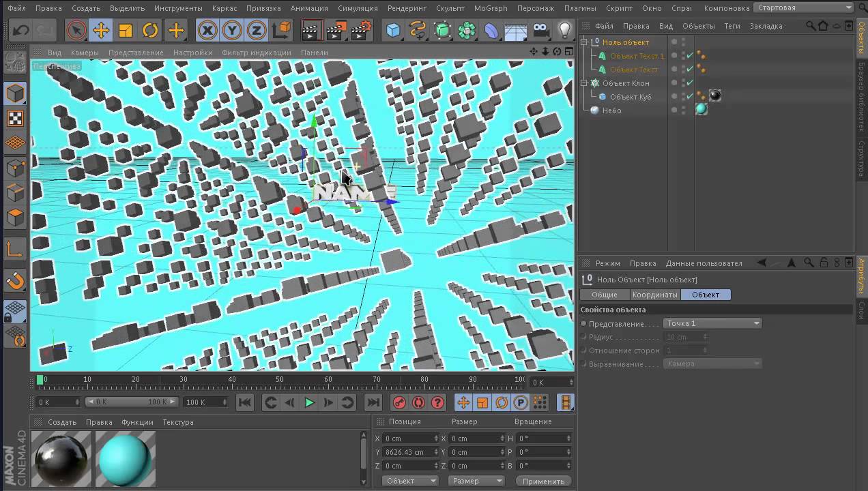868x491 pixels.
Task: Enable the Snap magnet tool
Action: tap(15, 280)
